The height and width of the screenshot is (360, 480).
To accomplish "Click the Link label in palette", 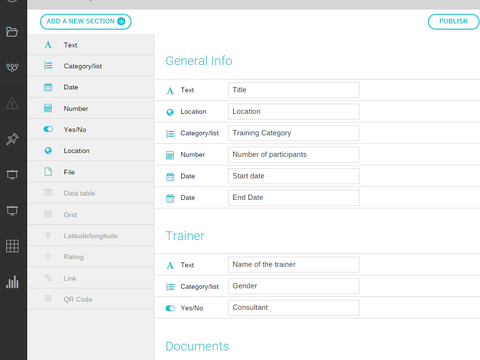I will (70, 278).
